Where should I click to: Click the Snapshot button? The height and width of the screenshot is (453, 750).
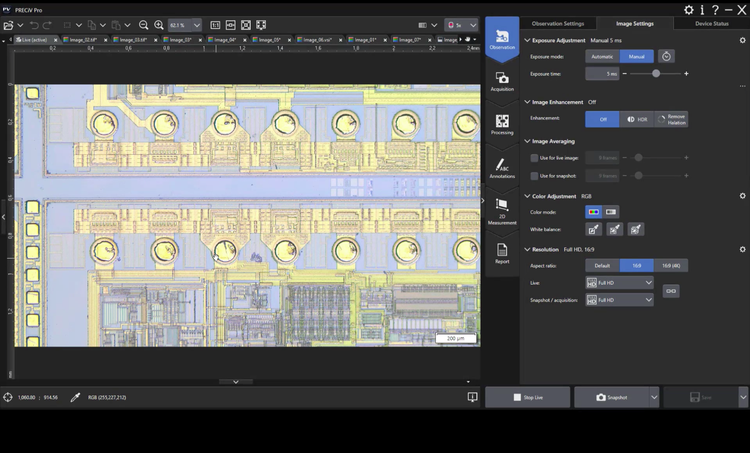[x=611, y=397]
